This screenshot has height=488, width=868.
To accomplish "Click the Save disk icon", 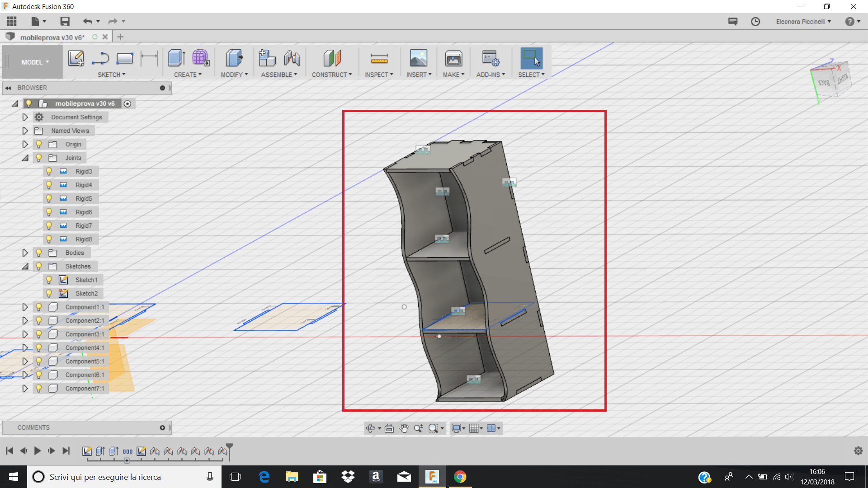I will pos(65,21).
